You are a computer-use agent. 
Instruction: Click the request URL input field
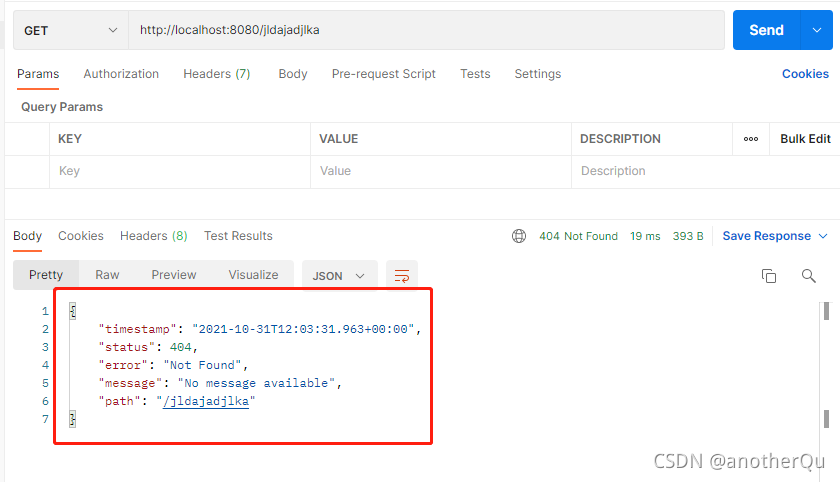pos(426,30)
